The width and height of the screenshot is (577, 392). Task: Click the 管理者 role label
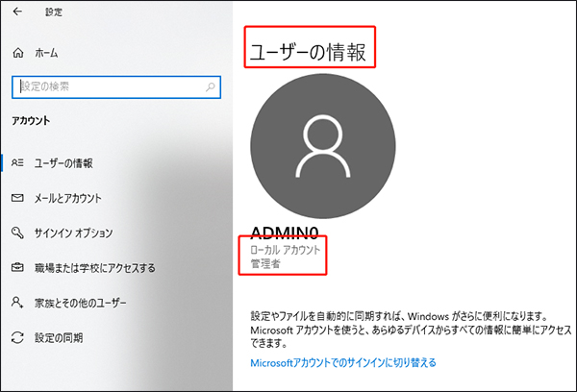(x=265, y=263)
